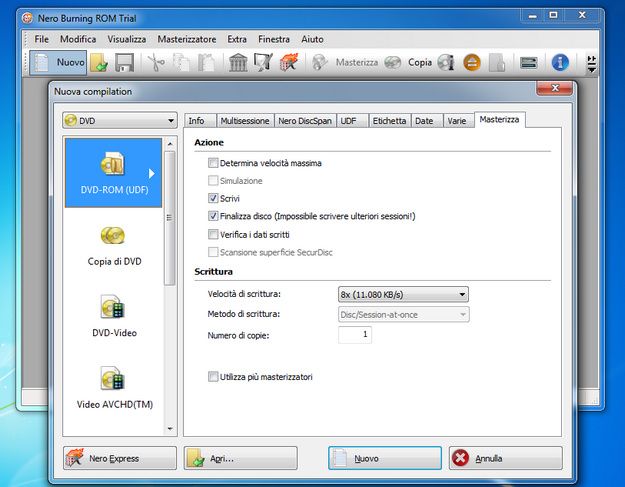Click the Nuovo button in dialog
625x487 pixels.
pyautogui.click(x=385, y=458)
